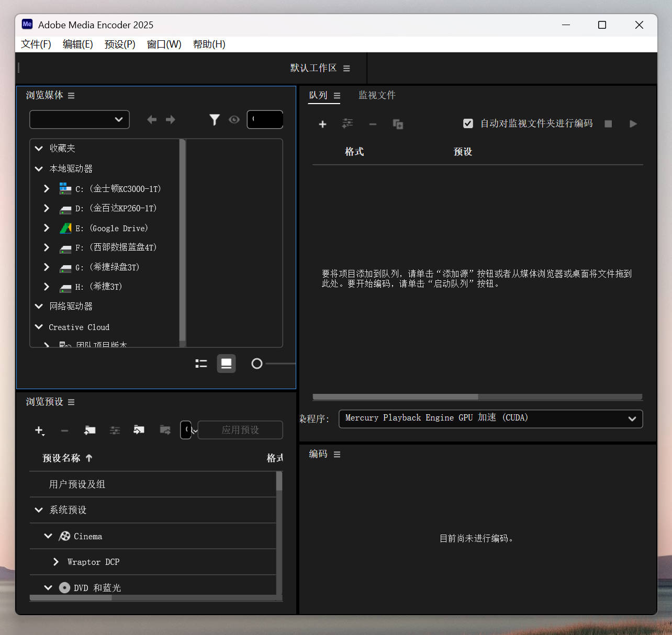
Task: Collapse the 收藏夹 tree node
Action: tap(39, 149)
